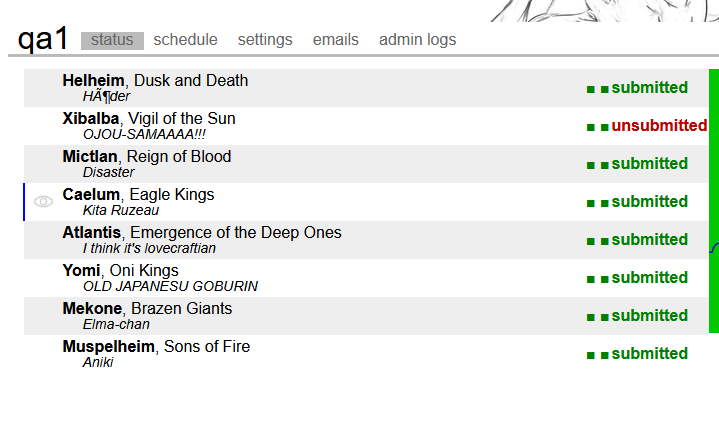The width and height of the screenshot is (719, 421).
Task: Click second green square in Muspelheim row
Action: point(604,355)
